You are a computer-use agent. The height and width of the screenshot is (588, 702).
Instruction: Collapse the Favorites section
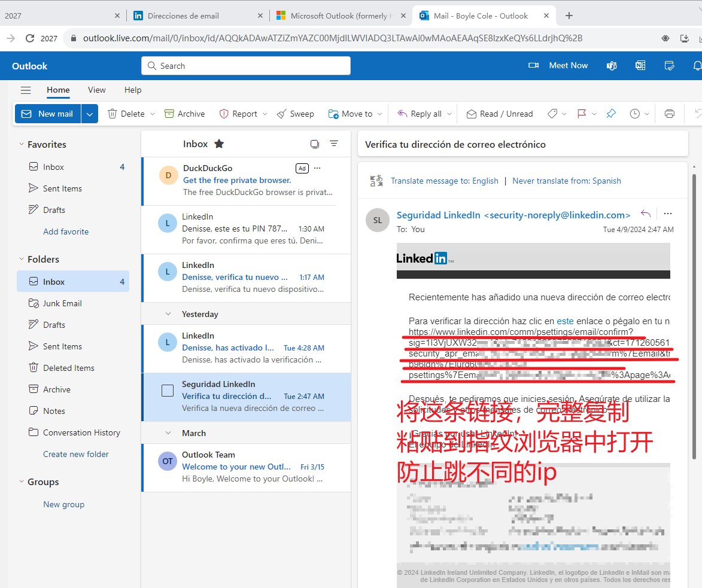click(x=22, y=144)
